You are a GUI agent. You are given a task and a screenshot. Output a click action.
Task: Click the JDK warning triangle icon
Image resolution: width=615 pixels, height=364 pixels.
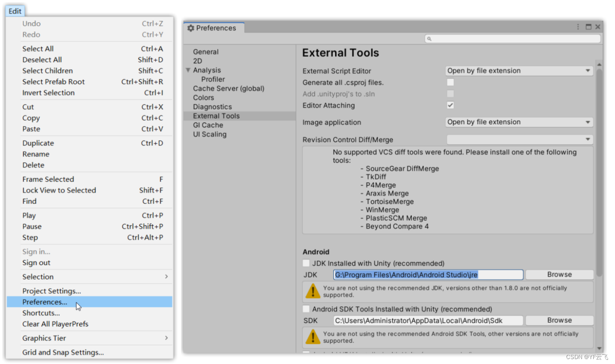click(313, 291)
